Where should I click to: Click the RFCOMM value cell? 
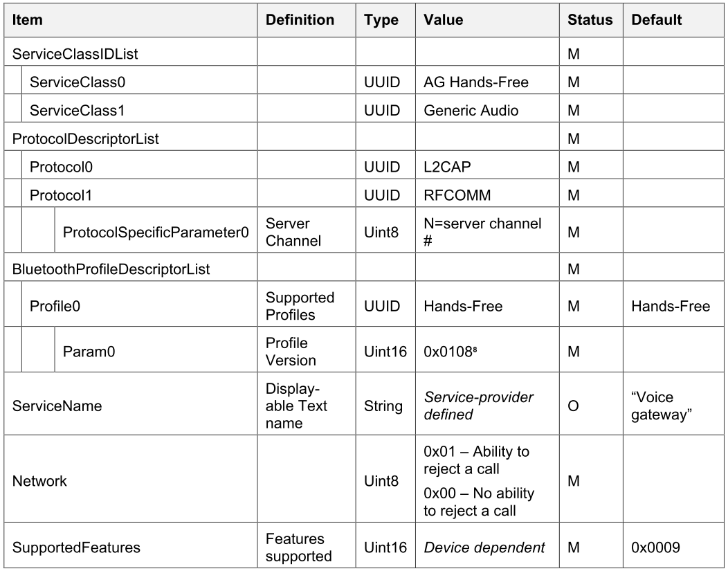point(457,196)
